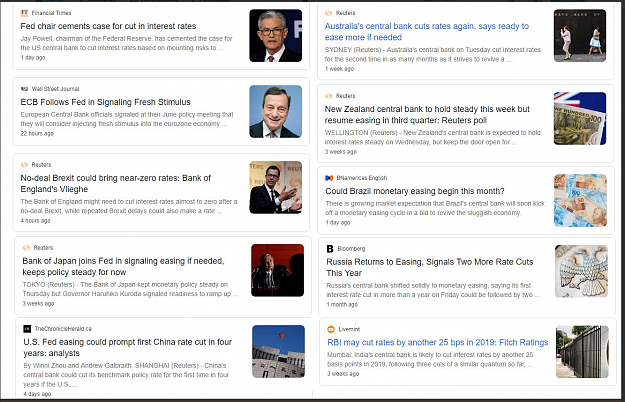Click 'Bloomberg' source name

pyautogui.click(x=351, y=249)
